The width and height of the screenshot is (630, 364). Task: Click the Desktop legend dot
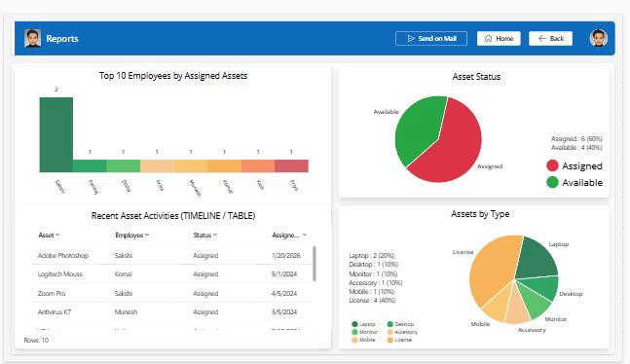389,324
